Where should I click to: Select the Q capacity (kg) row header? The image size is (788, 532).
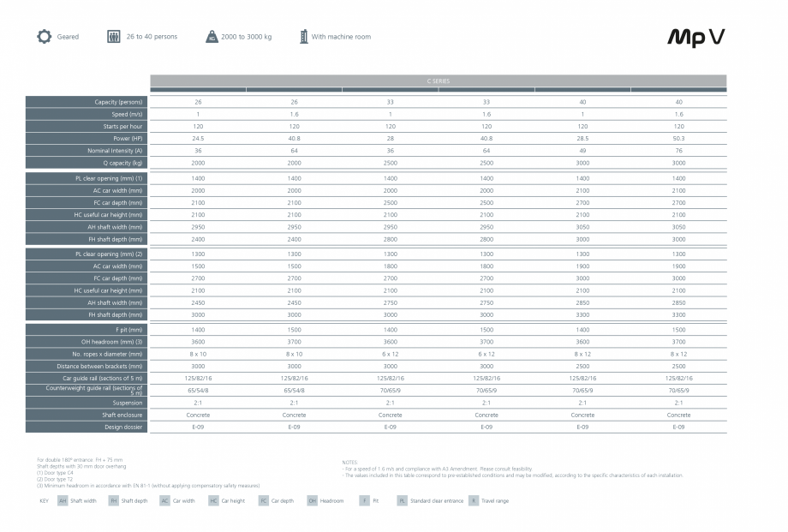(86, 163)
